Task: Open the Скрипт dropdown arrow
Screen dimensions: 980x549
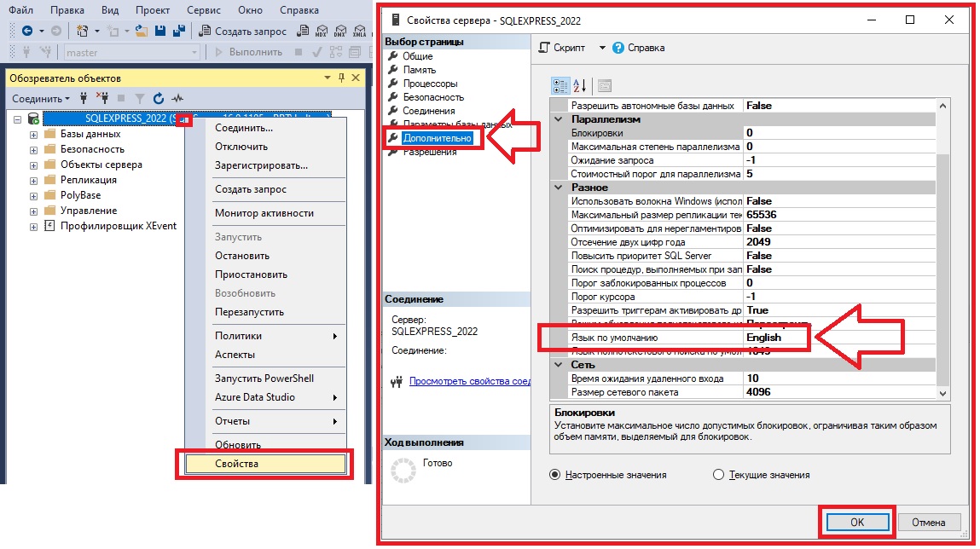Action: click(x=602, y=48)
